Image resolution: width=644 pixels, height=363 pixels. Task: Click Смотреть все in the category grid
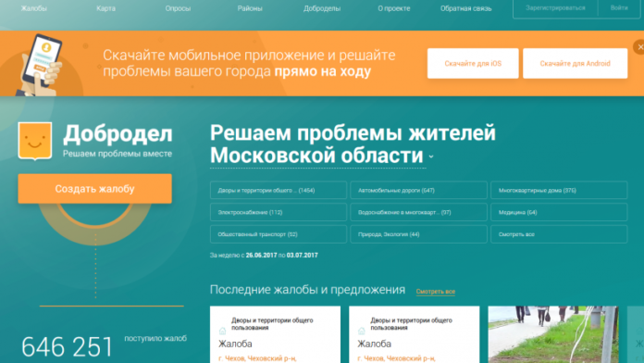click(559, 234)
